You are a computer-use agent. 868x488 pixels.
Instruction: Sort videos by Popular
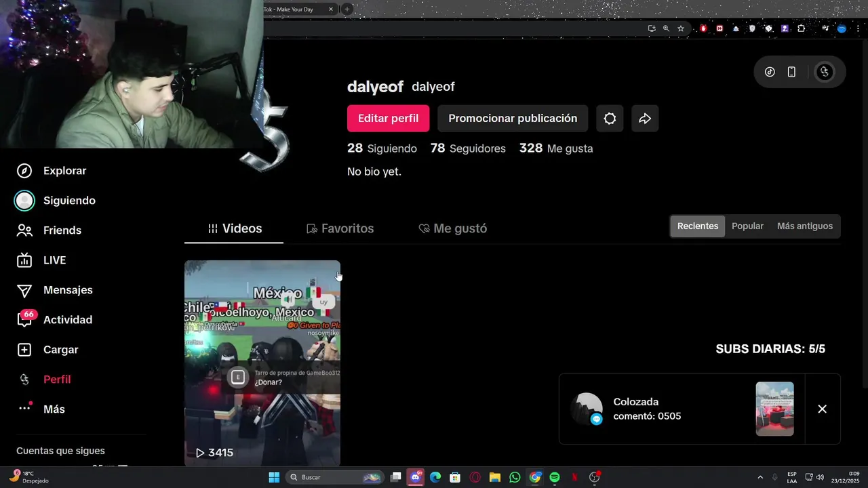[x=747, y=226]
